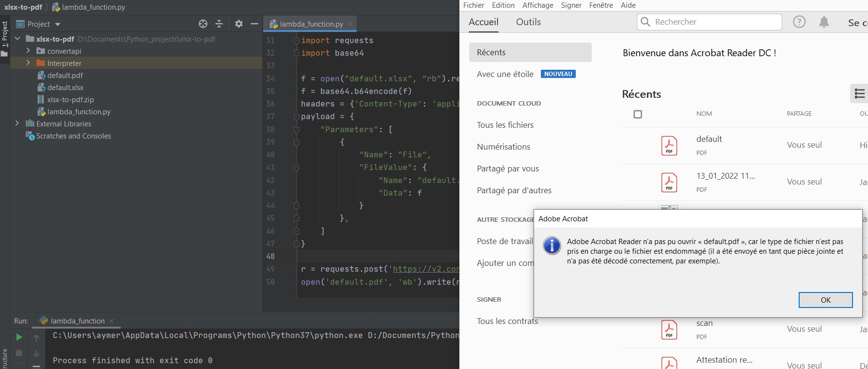The width and height of the screenshot is (868, 369).
Task: Open Tous les fichiers
Action: click(x=505, y=125)
